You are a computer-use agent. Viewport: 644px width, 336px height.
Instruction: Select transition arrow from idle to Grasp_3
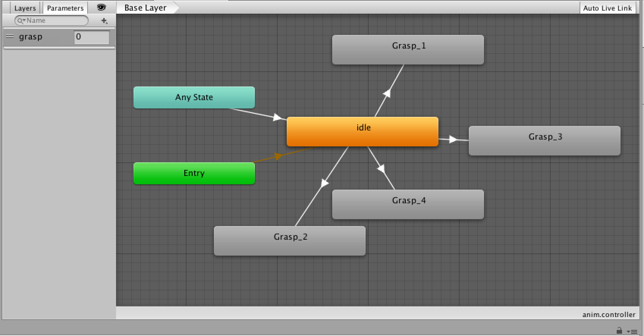[x=453, y=140]
